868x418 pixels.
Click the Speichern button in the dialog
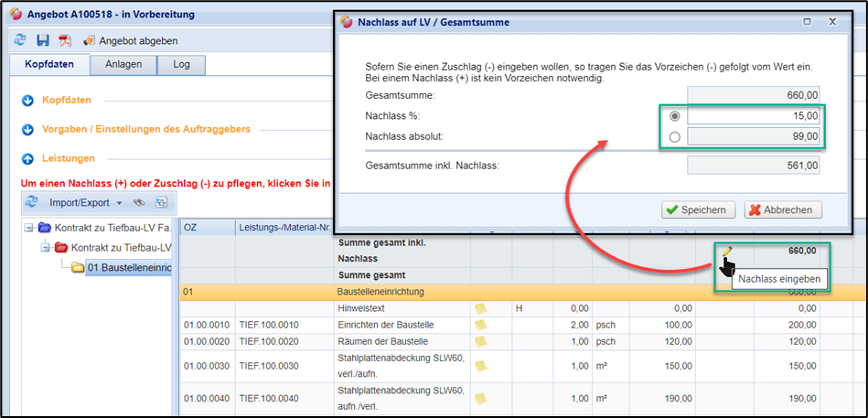(699, 209)
